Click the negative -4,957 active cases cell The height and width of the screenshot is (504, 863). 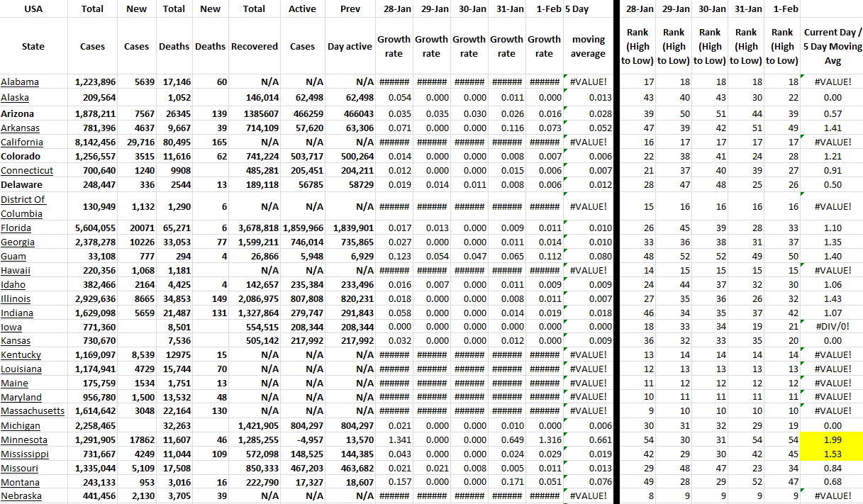pyautogui.click(x=302, y=439)
